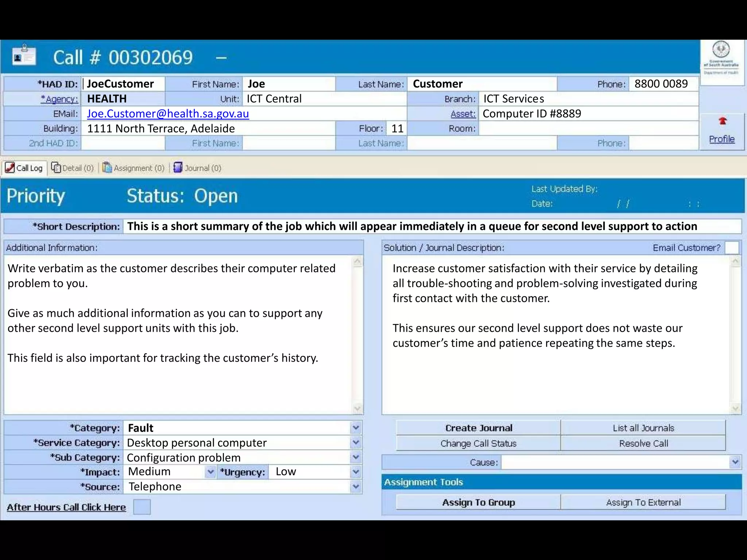
Task: Click into the Room input field
Action: click(x=588, y=129)
